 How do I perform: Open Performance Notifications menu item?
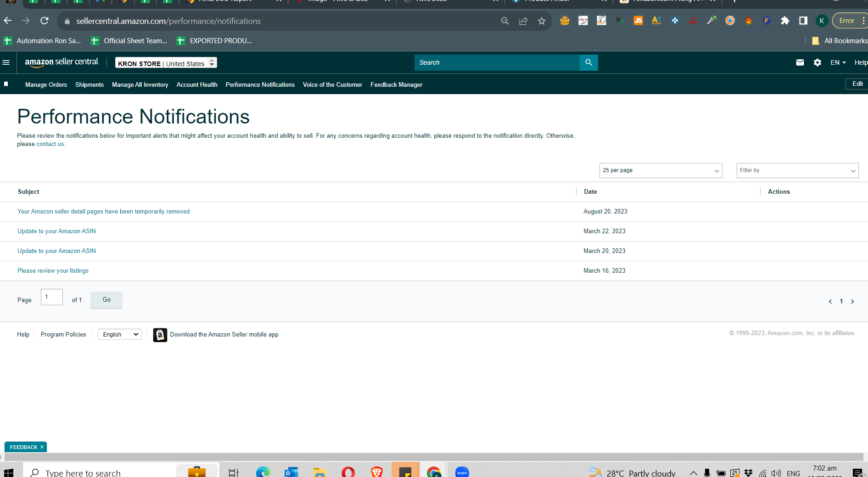[260, 84]
